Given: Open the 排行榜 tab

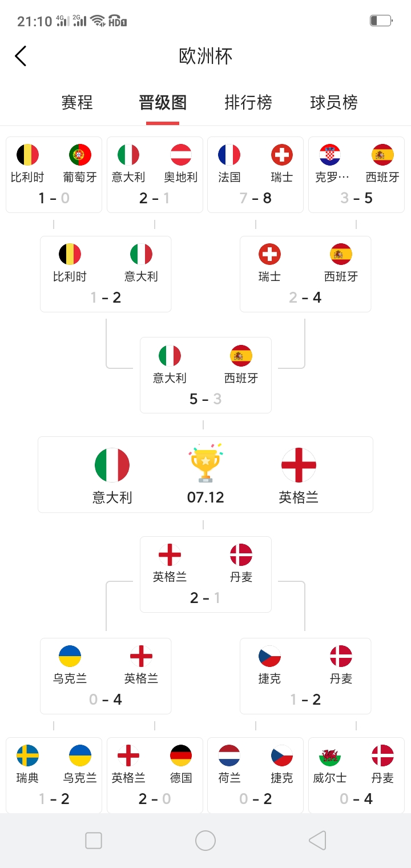Looking at the screenshot, I should (x=248, y=103).
